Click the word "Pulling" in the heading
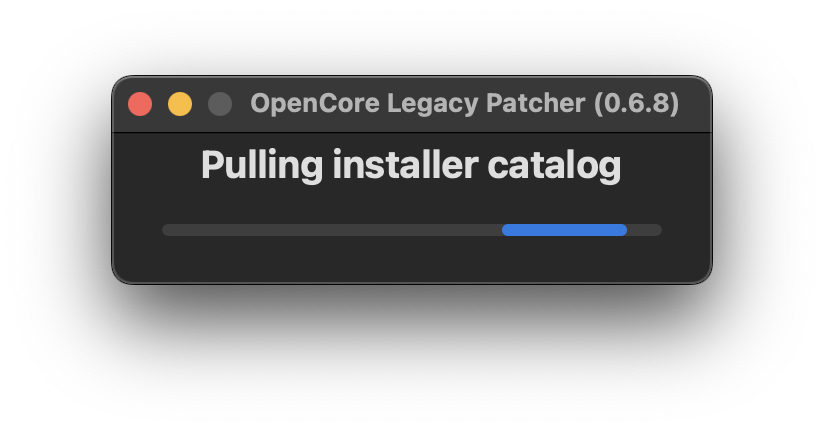This screenshot has width=824, height=432. (x=261, y=165)
